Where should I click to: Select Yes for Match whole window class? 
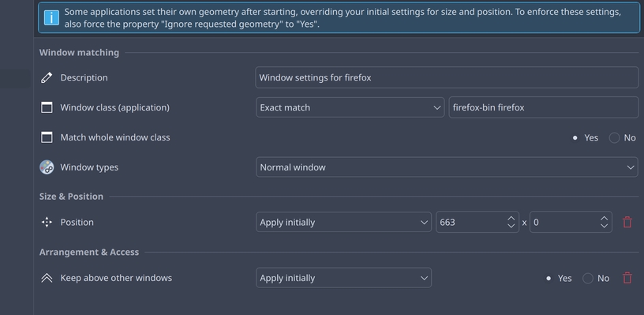(x=575, y=138)
